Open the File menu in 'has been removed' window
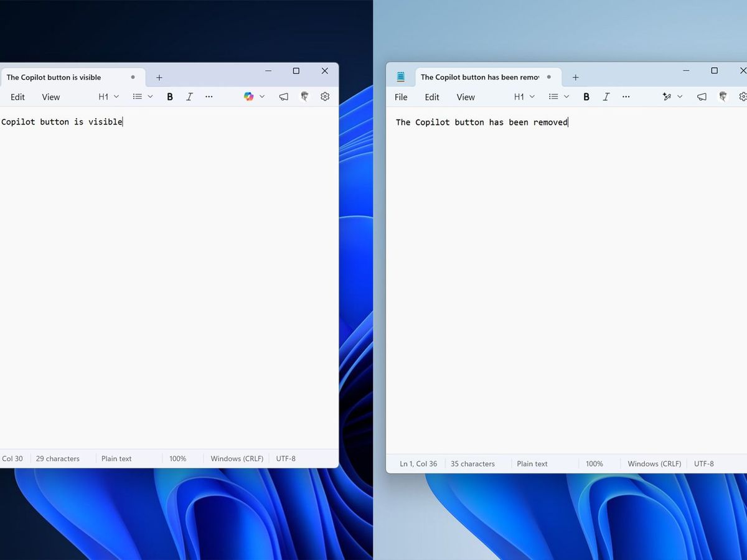Image resolution: width=747 pixels, height=560 pixels. [x=401, y=97]
